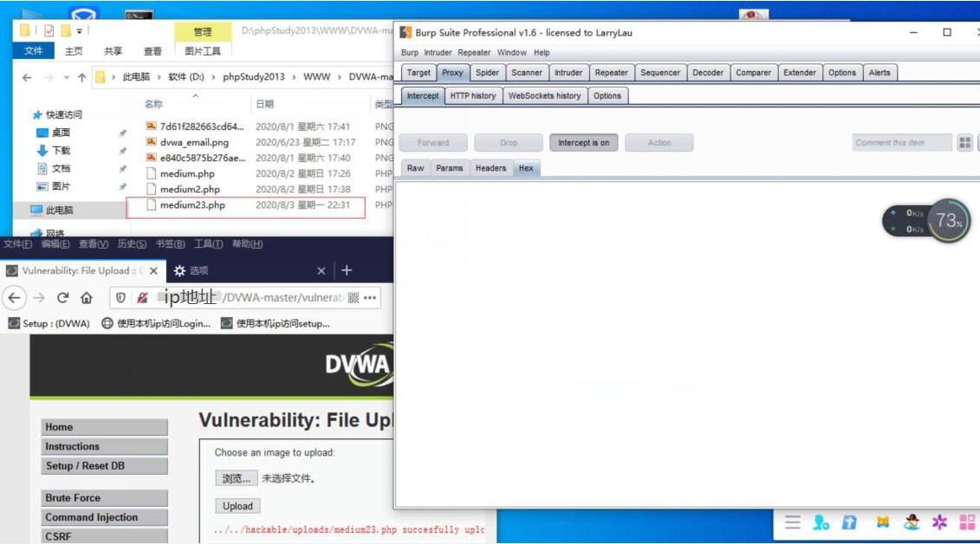The image size is (980, 544).
Task: Open the QR code icon in address bar
Action: 354,298
